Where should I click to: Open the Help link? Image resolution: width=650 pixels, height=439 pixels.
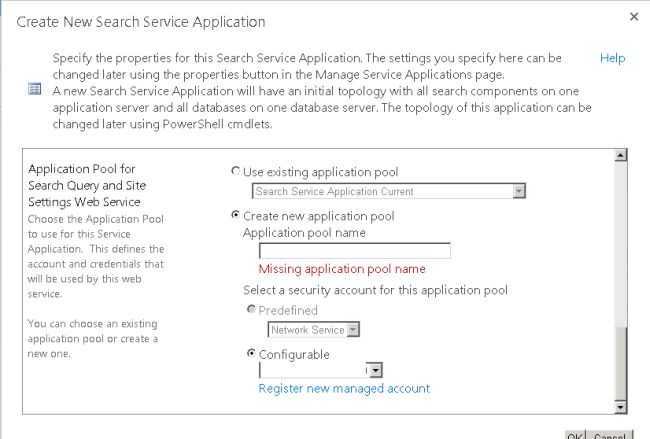pos(612,59)
